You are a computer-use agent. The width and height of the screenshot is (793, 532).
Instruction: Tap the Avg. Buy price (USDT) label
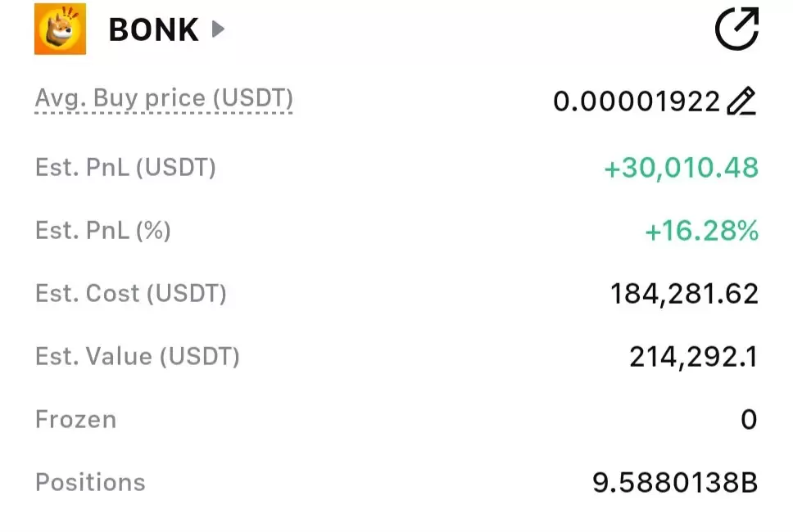(x=164, y=98)
